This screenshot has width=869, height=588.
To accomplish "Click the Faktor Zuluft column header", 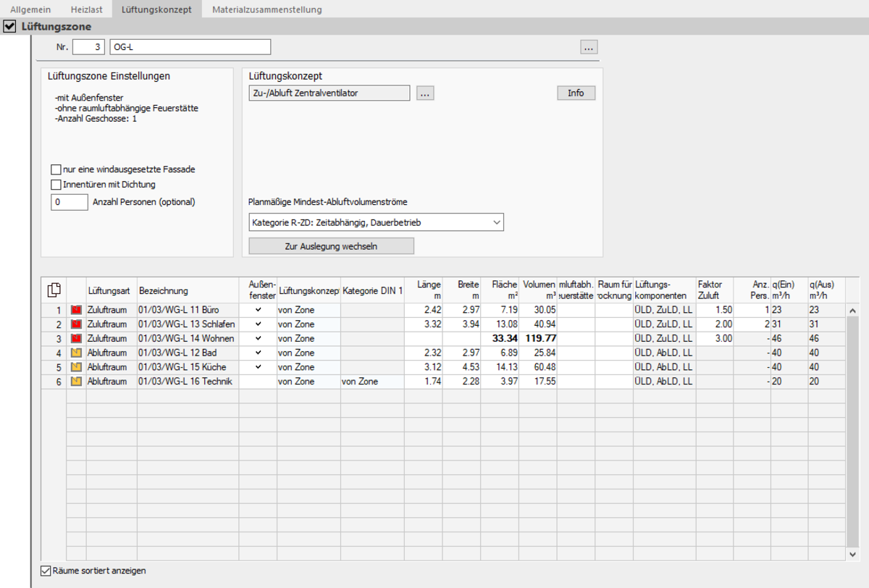I will tap(715, 290).
